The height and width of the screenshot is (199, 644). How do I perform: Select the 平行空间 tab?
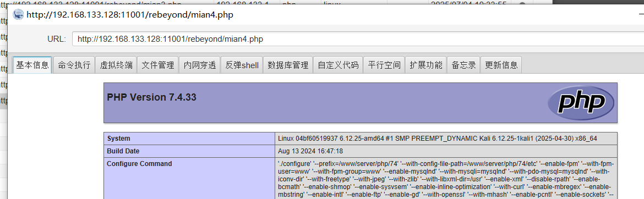click(x=384, y=65)
